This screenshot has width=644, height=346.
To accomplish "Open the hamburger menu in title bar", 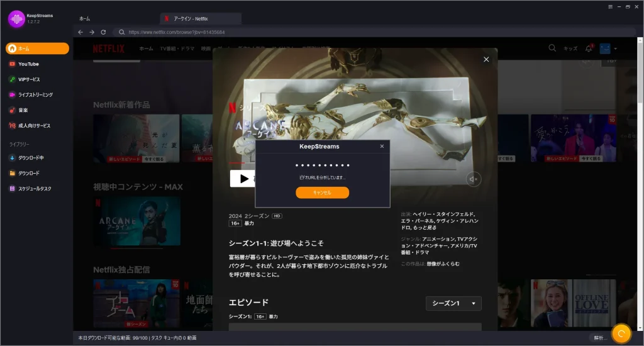I will click(x=610, y=6).
